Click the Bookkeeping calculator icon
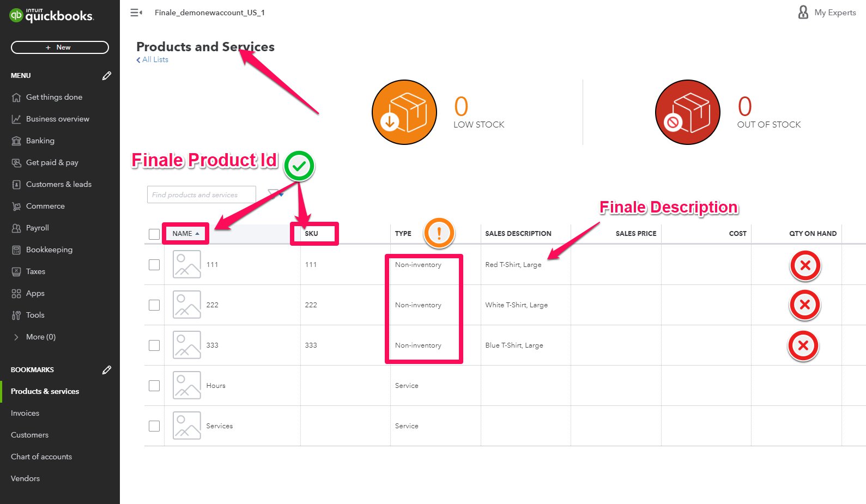Image resolution: width=866 pixels, height=504 pixels. (16, 250)
